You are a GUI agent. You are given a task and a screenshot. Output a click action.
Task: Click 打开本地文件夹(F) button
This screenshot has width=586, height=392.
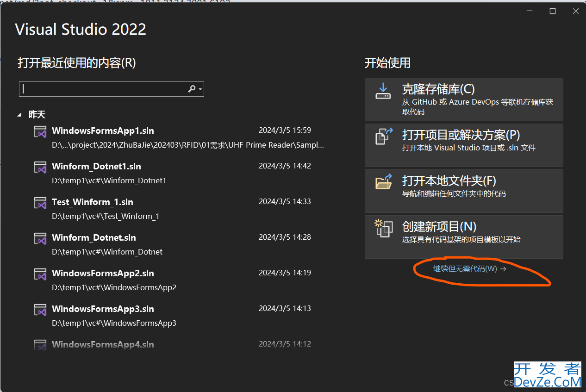(x=464, y=191)
